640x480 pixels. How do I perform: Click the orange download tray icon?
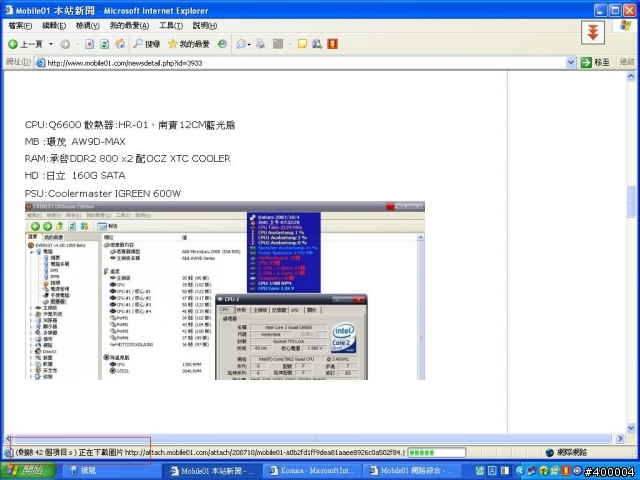566,471
